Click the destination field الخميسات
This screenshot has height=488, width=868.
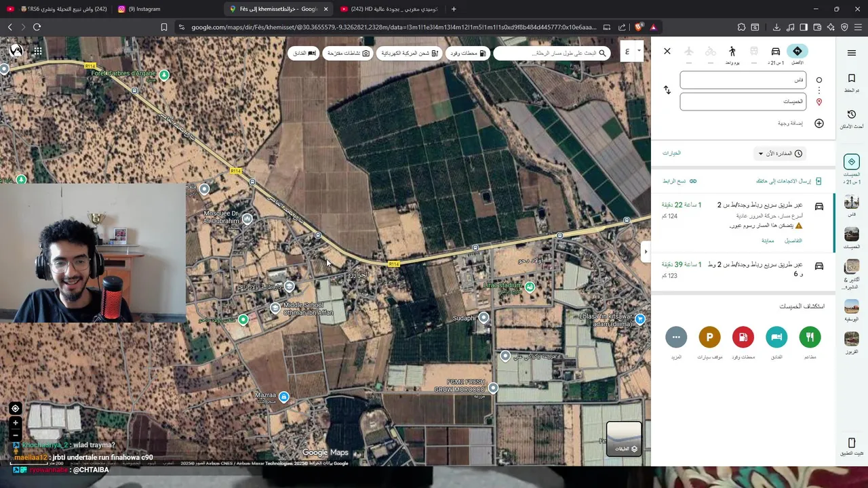[x=743, y=102]
